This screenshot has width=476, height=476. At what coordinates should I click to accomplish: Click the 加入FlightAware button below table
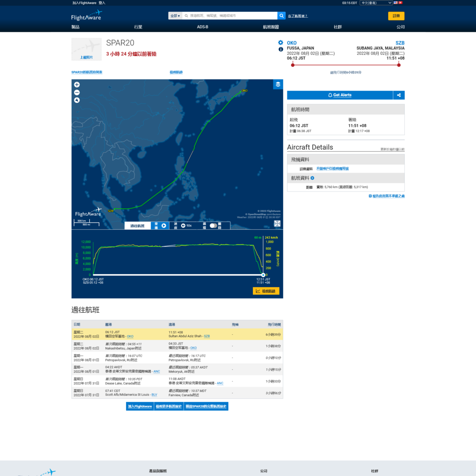[x=140, y=406]
